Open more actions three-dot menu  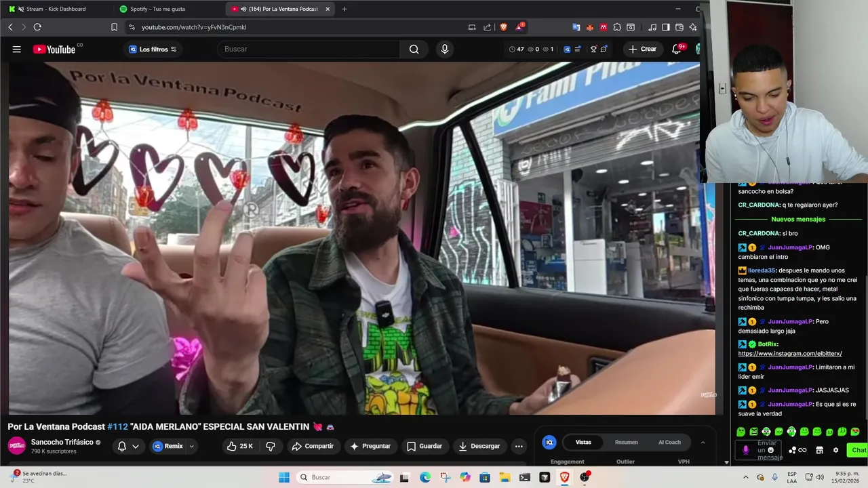[x=519, y=446]
